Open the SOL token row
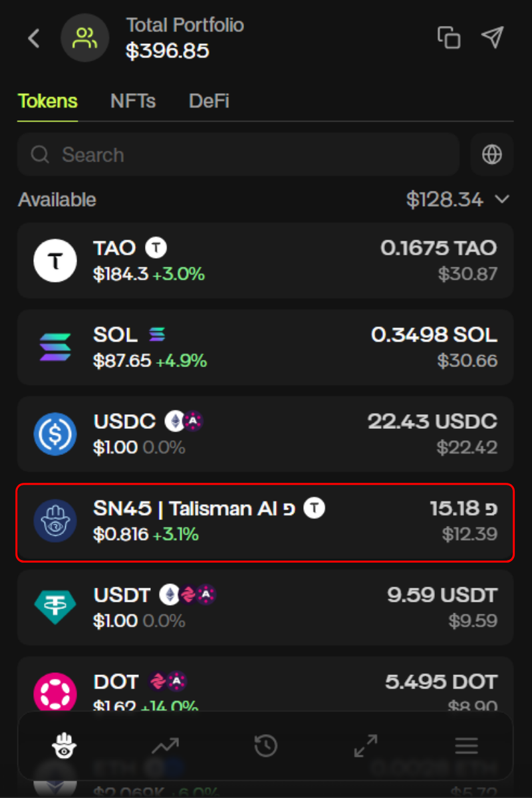The height and width of the screenshot is (798, 532). (265, 347)
